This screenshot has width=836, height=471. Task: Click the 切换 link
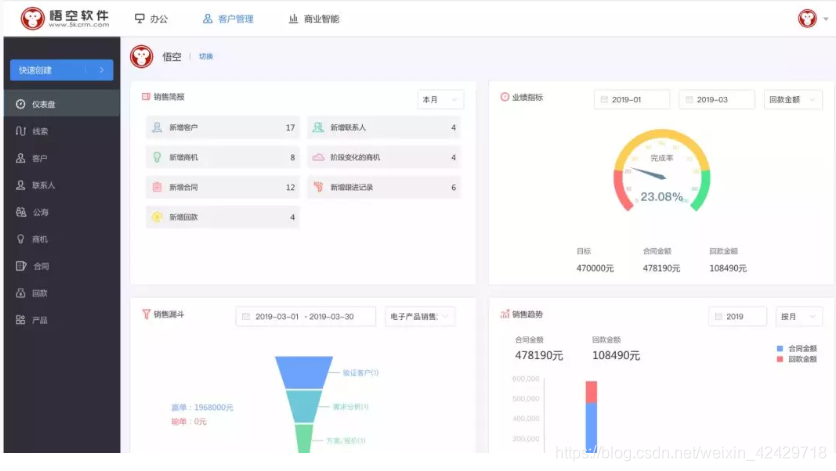coord(206,57)
